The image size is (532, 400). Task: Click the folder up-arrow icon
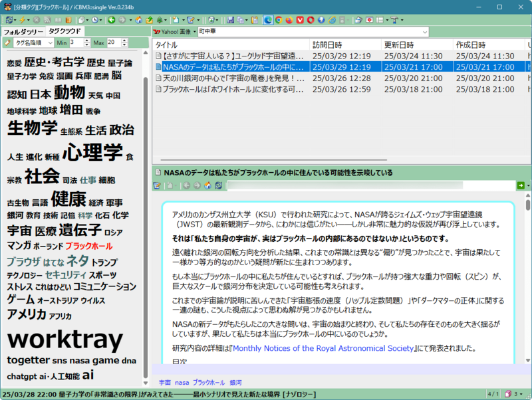tap(149, 20)
